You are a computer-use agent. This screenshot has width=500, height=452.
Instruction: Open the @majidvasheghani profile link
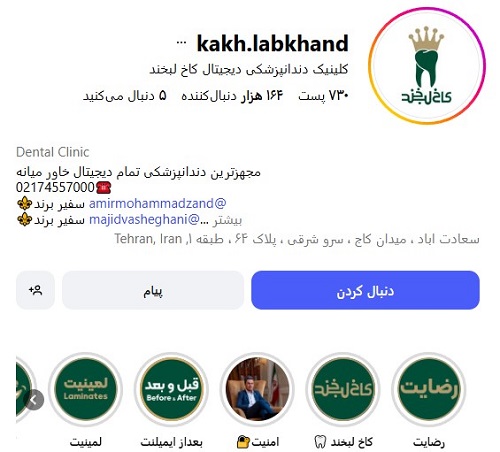point(144,220)
